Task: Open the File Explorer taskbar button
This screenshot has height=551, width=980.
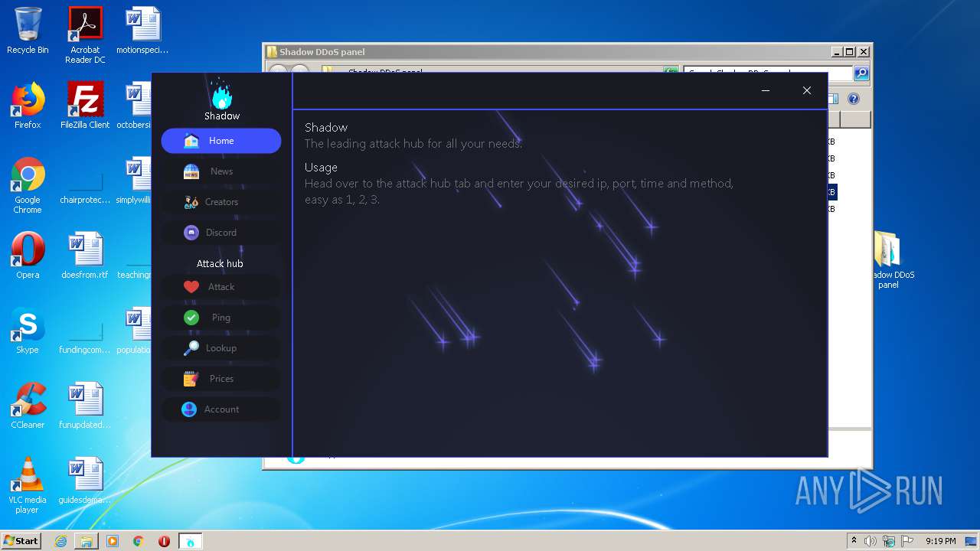Action: pos(87,541)
